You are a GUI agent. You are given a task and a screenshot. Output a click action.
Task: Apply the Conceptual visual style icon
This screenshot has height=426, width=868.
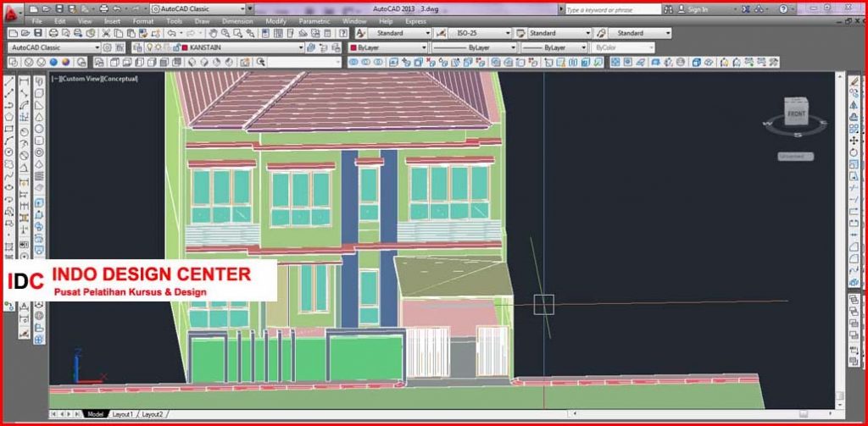point(66,62)
